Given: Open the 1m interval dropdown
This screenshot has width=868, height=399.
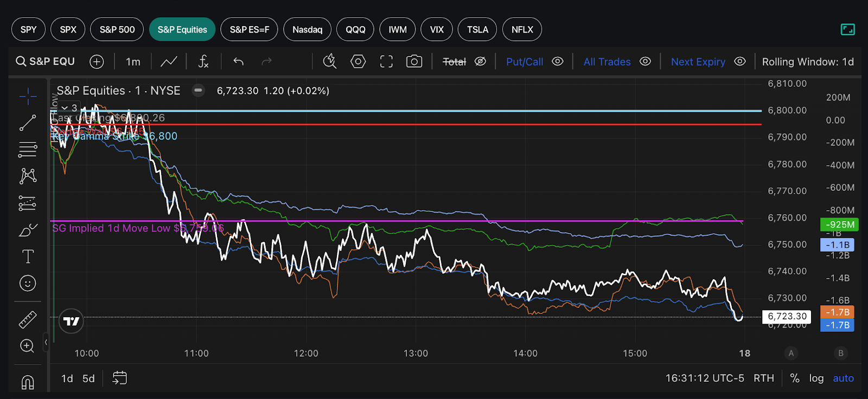Looking at the screenshot, I should [133, 62].
